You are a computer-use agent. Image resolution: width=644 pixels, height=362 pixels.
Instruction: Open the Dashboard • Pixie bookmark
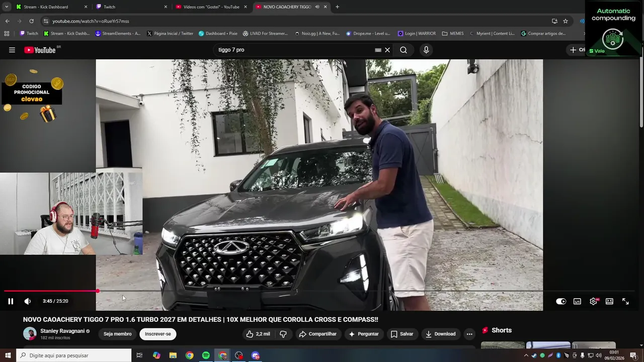tap(218, 34)
